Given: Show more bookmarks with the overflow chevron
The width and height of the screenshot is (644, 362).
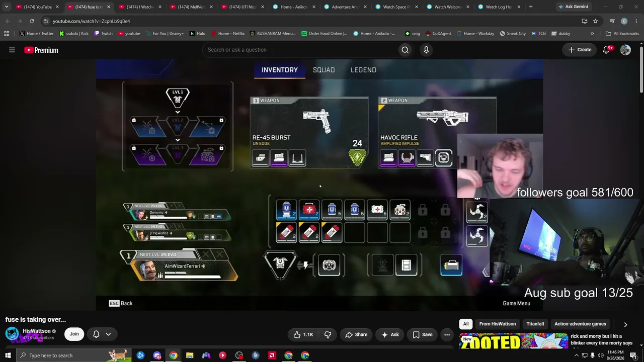Looking at the screenshot, I should click(592, 34).
